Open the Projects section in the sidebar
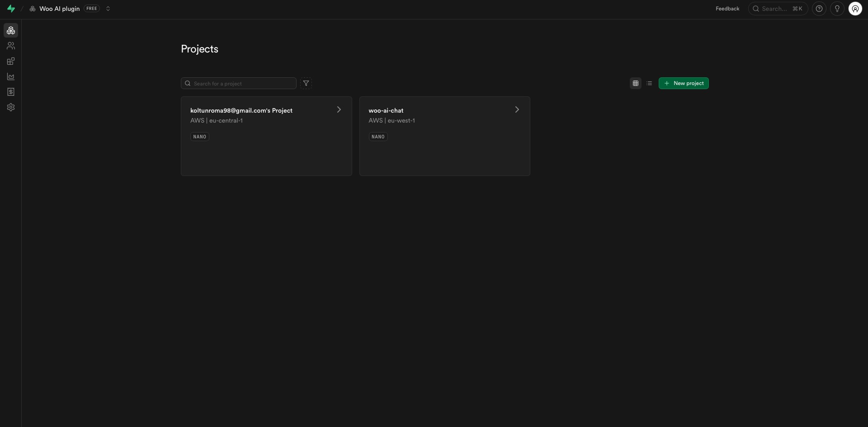 10,30
